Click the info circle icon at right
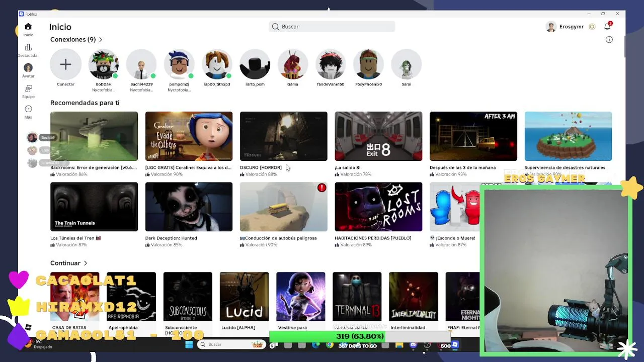Screen dimensions: 644x362 pos(609,39)
